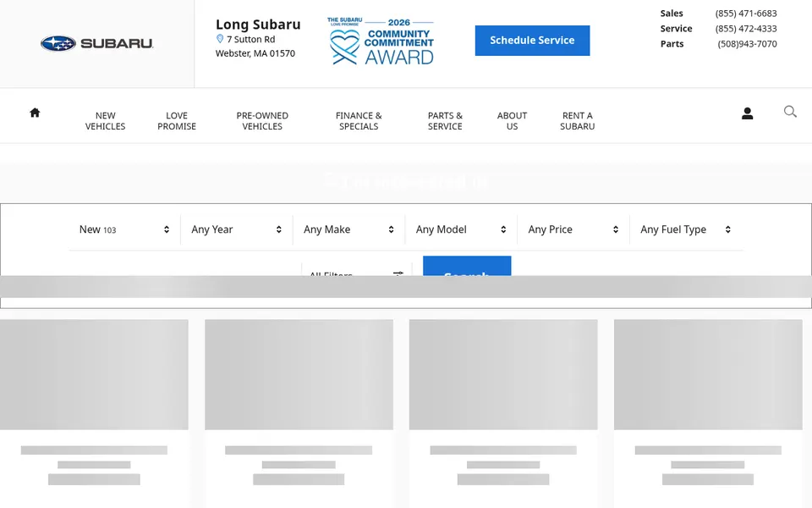Click the Schedule Service button
Image resolution: width=812 pixels, height=508 pixels.
(x=532, y=41)
